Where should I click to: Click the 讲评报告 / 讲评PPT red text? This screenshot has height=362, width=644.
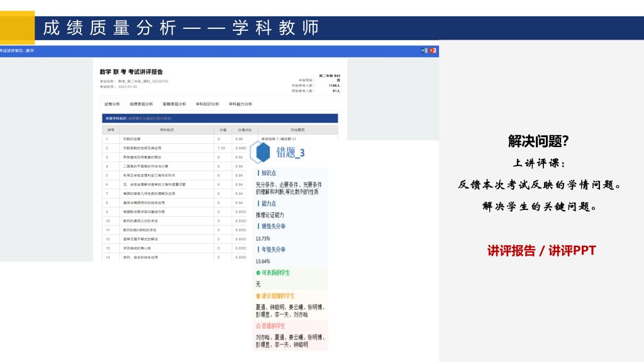pos(541,251)
